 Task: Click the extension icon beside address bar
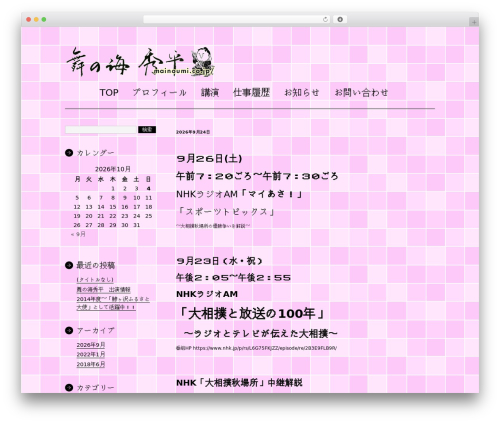tap(340, 20)
